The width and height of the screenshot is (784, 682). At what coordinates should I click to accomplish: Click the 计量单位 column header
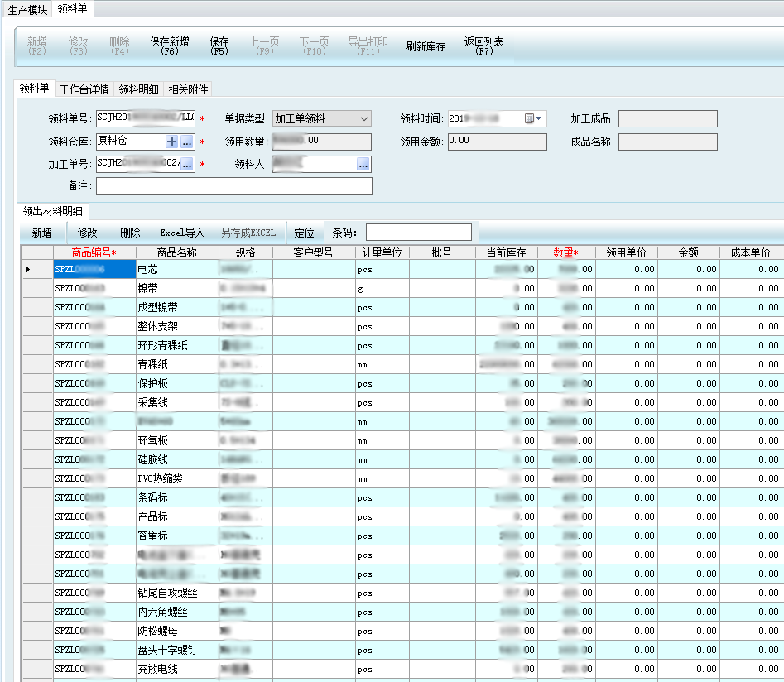pyautogui.click(x=382, y=253)
